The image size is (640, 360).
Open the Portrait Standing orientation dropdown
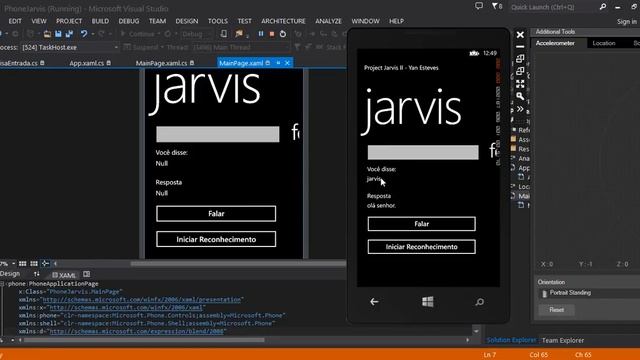tap(591, 293)
